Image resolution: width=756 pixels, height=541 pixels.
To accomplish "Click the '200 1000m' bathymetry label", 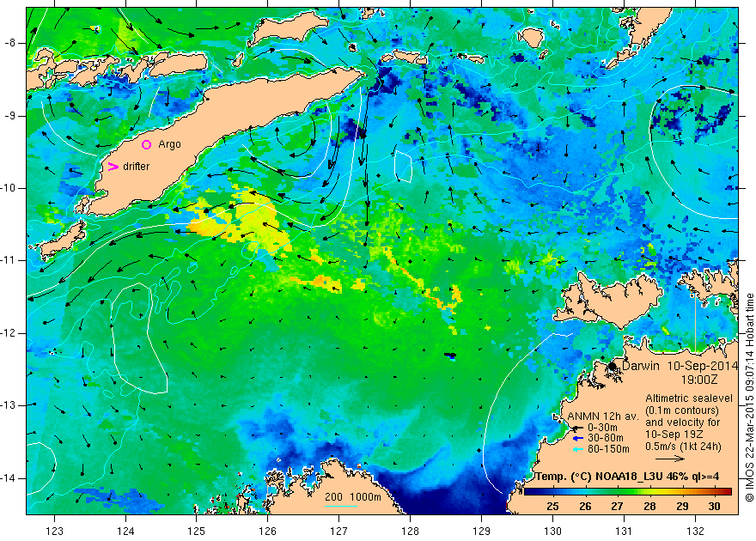I will tap(353, 497).
